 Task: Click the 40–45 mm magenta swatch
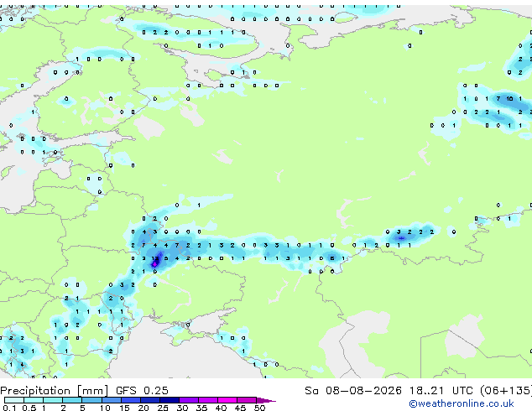pos(227,400)
